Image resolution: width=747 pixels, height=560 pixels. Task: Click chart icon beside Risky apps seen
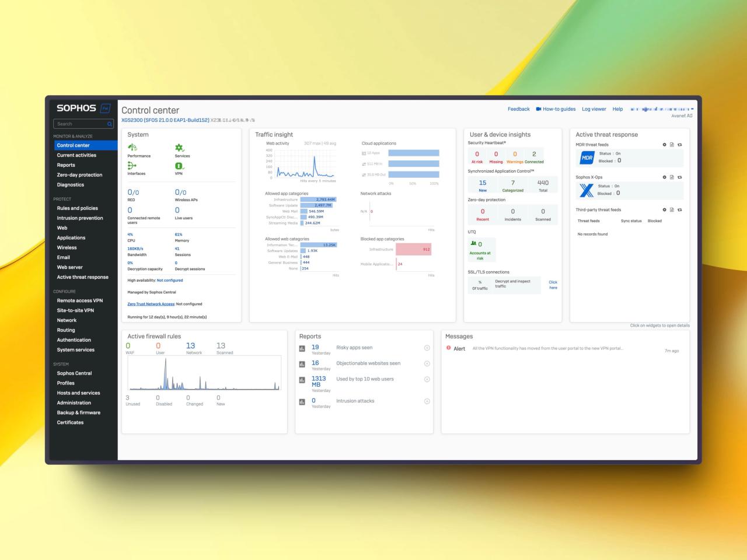[302, 349]
